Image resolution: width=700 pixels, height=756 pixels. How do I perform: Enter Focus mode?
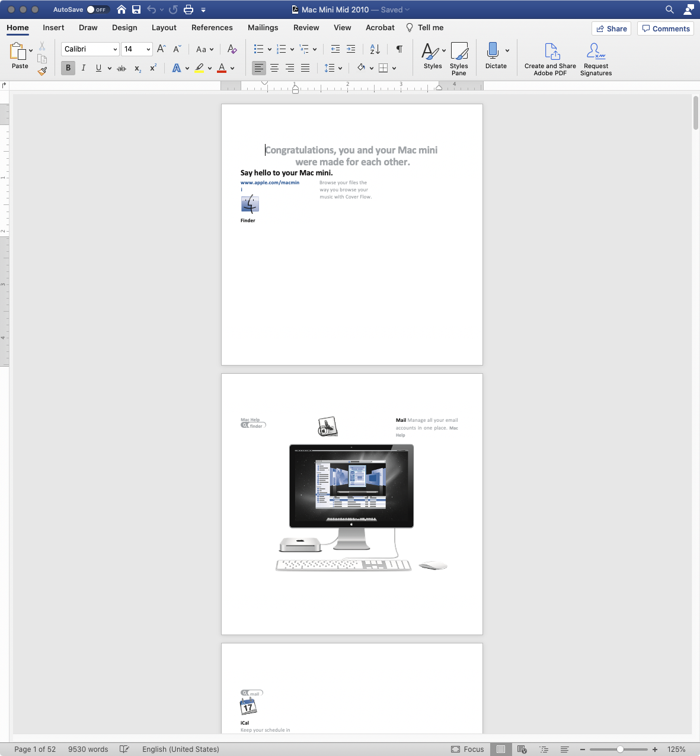pyautogui.click(x=468, y=749)
